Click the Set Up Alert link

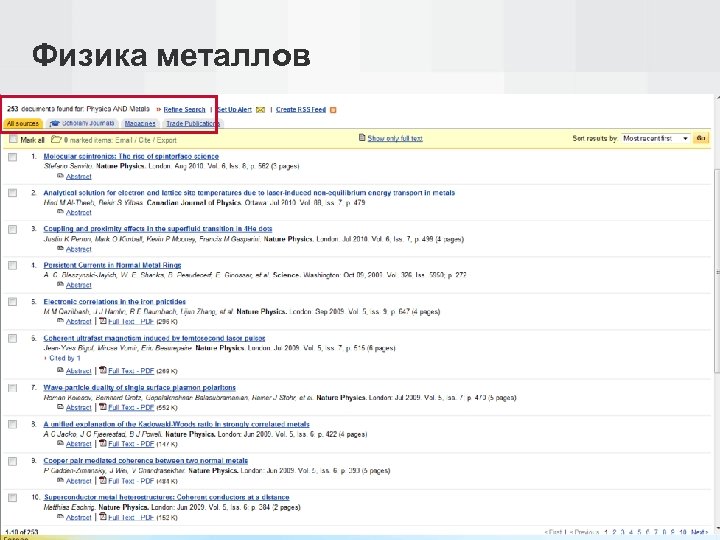coord(234,110)
